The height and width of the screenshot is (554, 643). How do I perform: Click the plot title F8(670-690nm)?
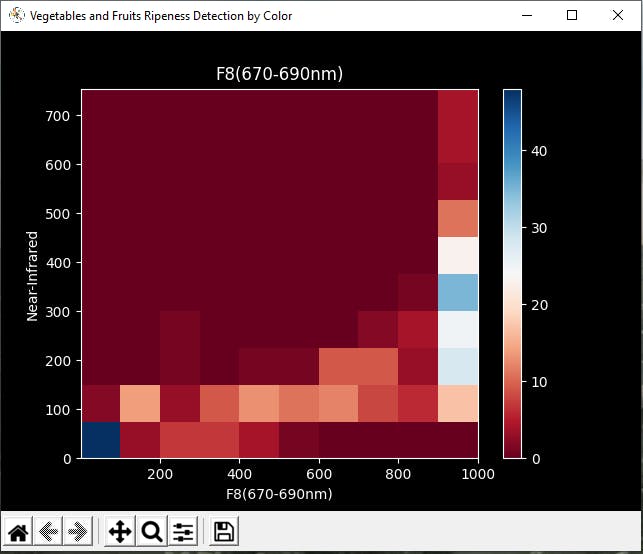coord(279,74)
